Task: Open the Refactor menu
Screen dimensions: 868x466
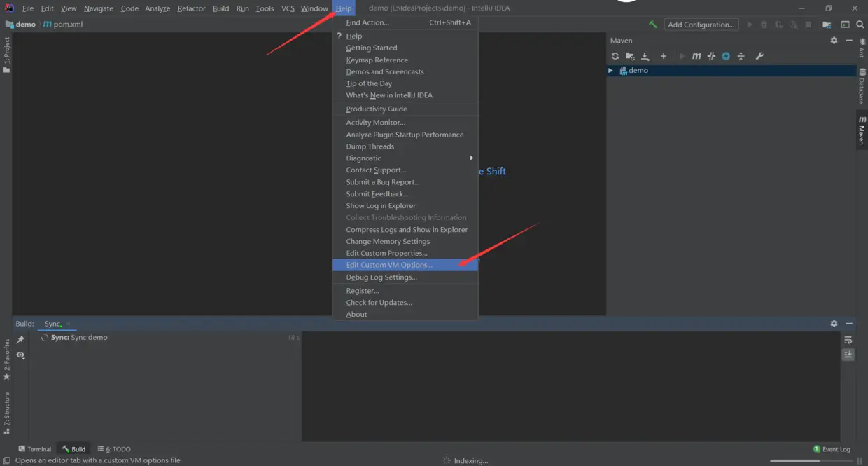Action: point(191,8)
